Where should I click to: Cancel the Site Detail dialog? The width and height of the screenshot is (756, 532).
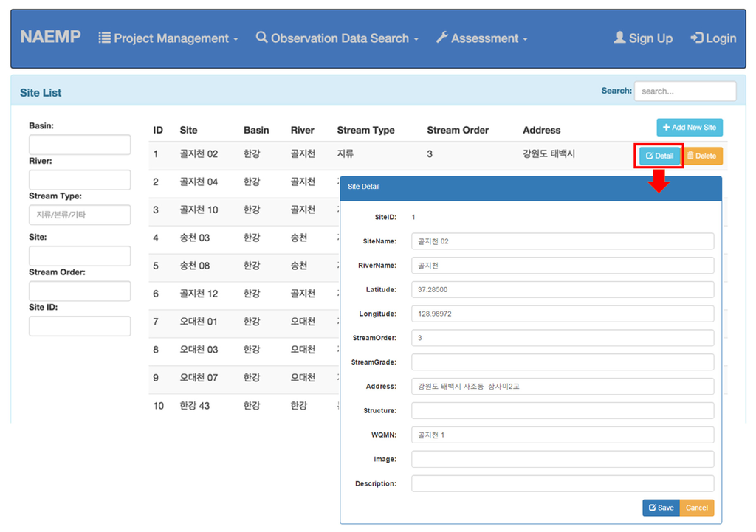point(696,508)
